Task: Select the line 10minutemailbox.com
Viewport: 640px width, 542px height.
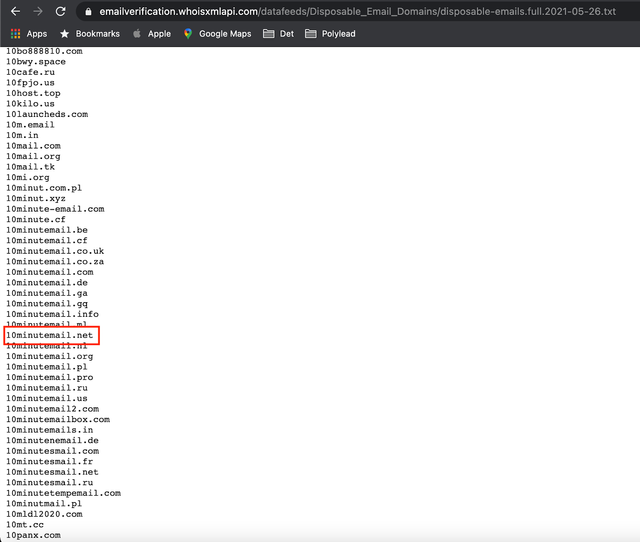Action: point(58,420)
